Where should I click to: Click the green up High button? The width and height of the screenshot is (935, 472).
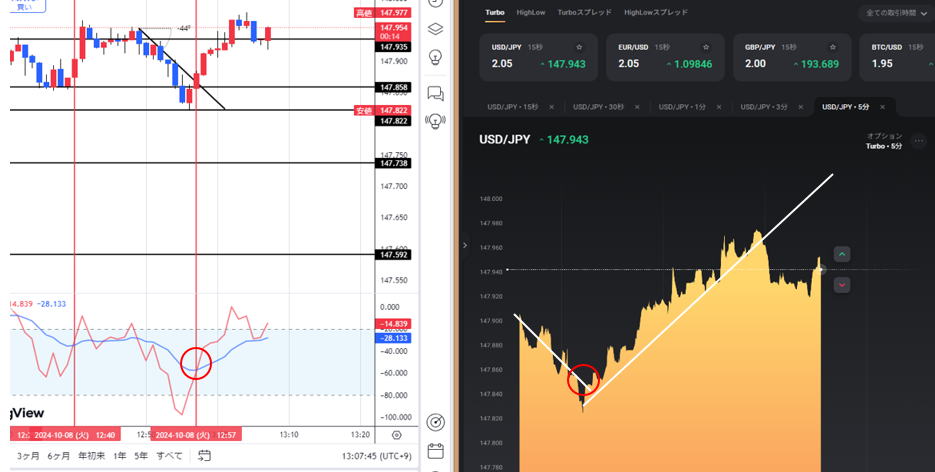[x=842, y=255]
